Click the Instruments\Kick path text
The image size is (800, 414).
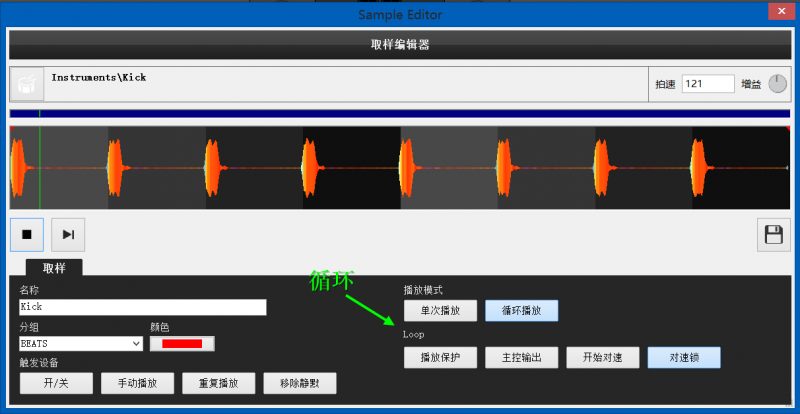pos(99,78)
